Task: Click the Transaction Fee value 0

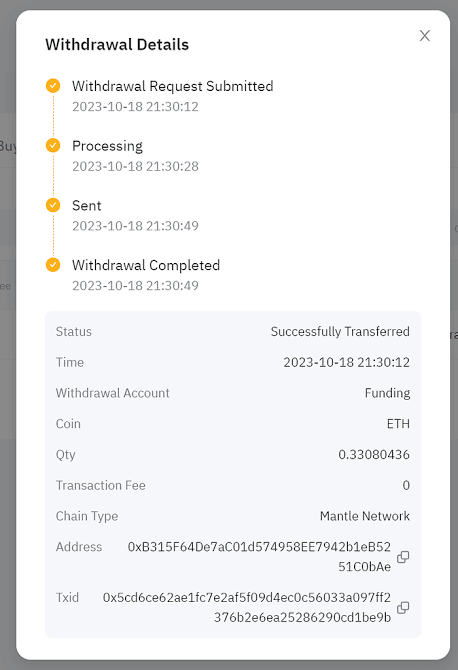Action: point(406,485)
